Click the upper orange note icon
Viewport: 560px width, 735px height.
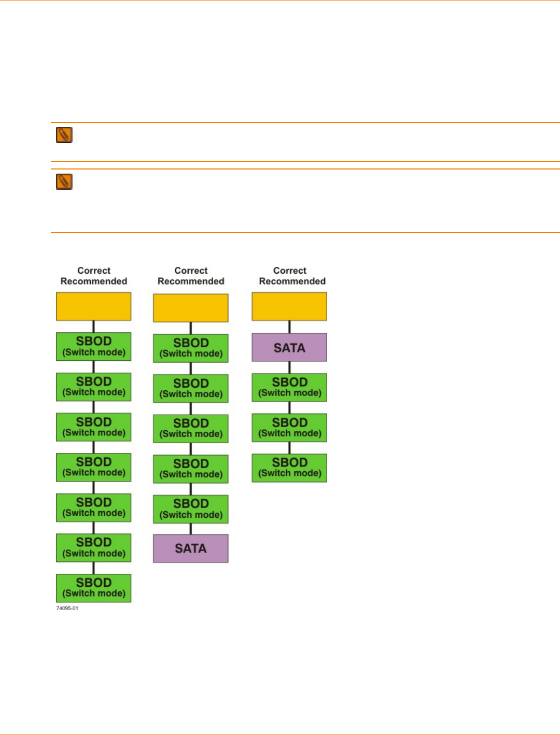[64, 135]
